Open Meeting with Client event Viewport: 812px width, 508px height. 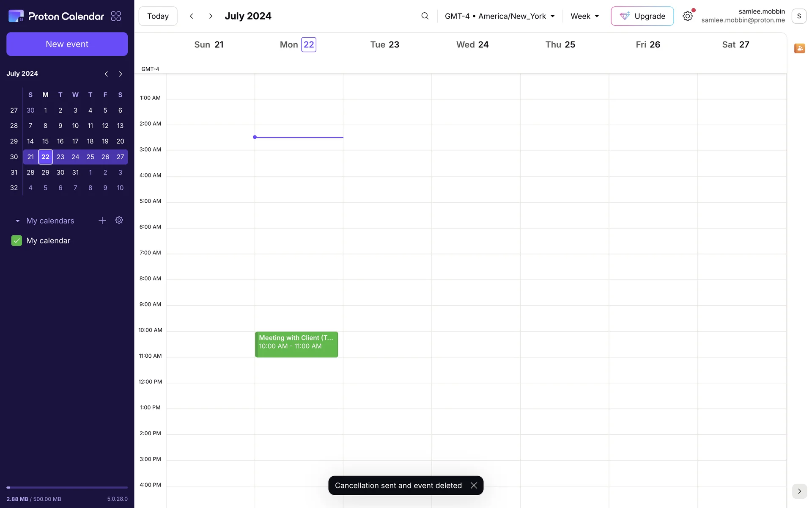coord(296,344)
